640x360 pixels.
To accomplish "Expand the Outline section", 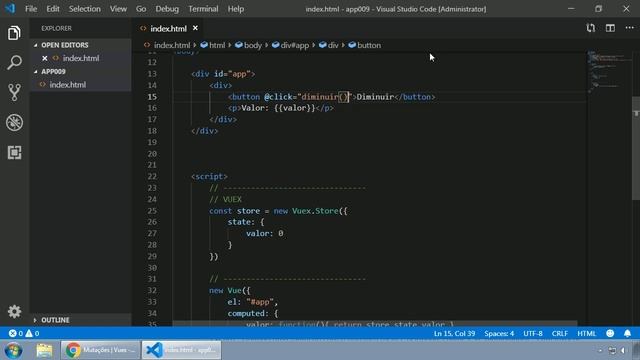I will click(x=81, y=320).
